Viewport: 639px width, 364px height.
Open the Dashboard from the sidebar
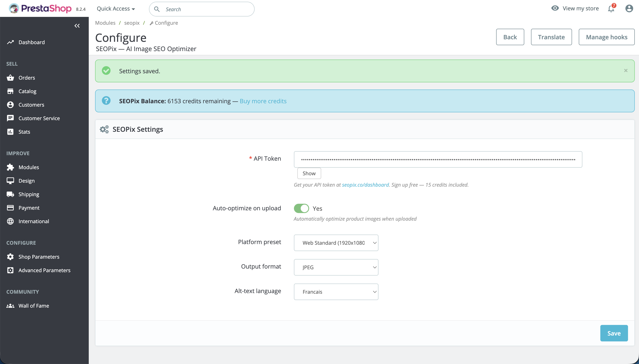pos(31,42)
